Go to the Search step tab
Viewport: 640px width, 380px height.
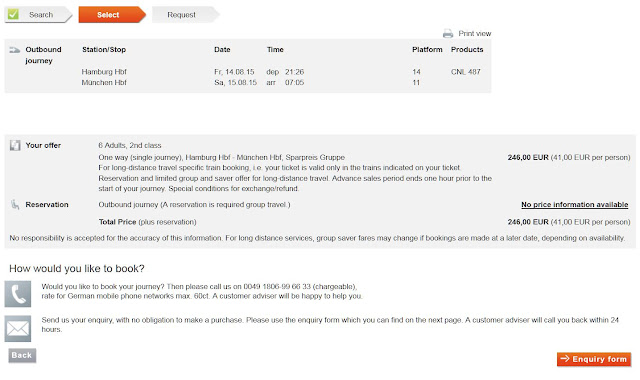[38, 15]
